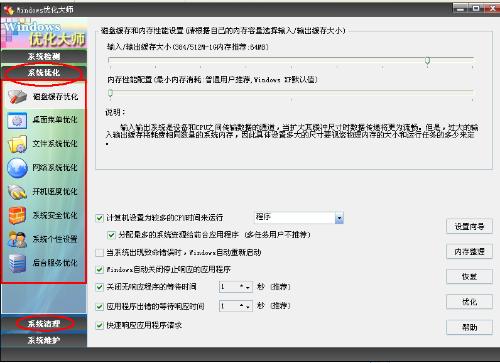500x363 pixels.
Task: Close the Windows优化大师 window
Action: click(492, 9)
